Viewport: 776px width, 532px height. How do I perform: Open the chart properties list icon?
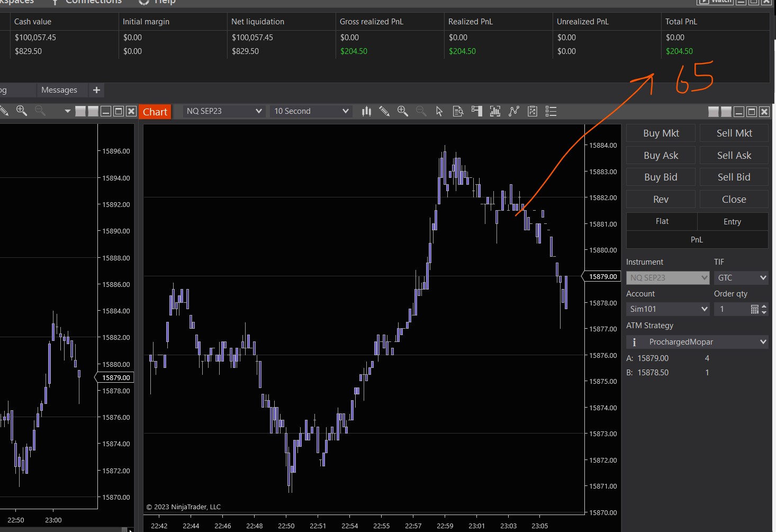click(x=551, y=111)
